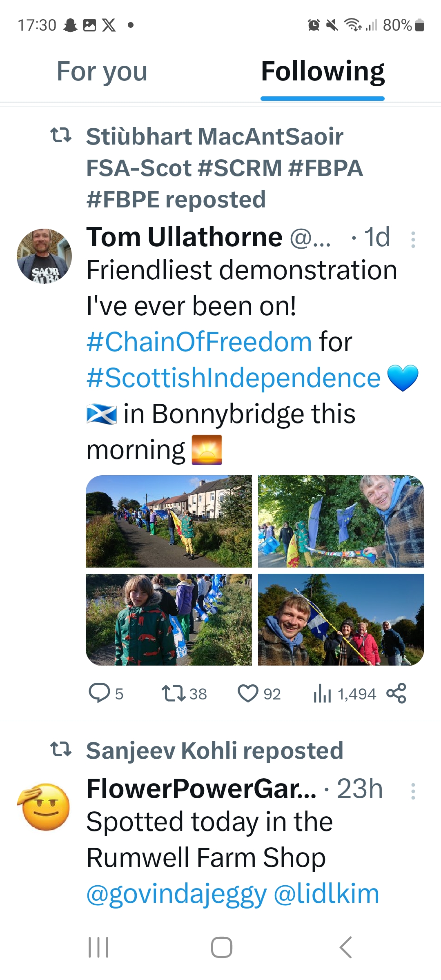Open @govindajeggy mention link
This screenshot has width=441, height=980.
(x=176, y=894)
